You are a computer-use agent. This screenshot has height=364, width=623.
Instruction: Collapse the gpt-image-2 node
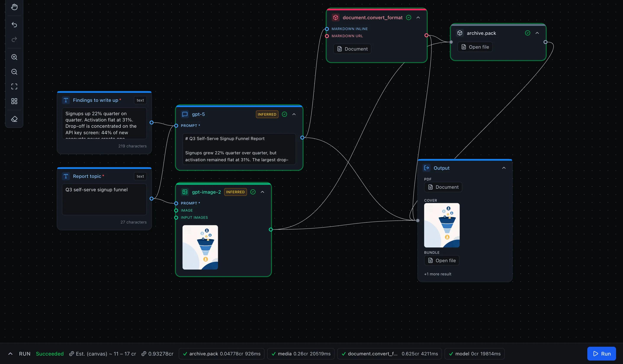pyautogui.click(x=263, y=192)
